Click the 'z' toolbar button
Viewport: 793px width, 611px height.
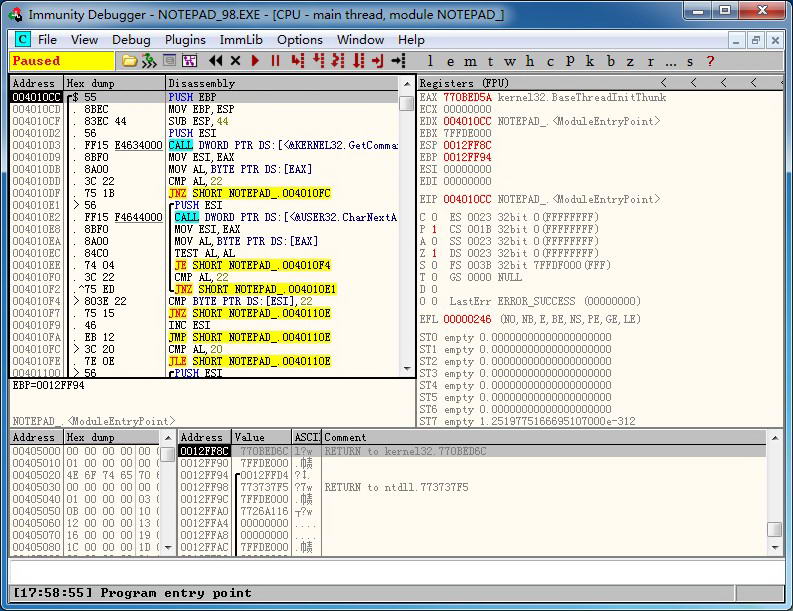(x=630, y=61)
